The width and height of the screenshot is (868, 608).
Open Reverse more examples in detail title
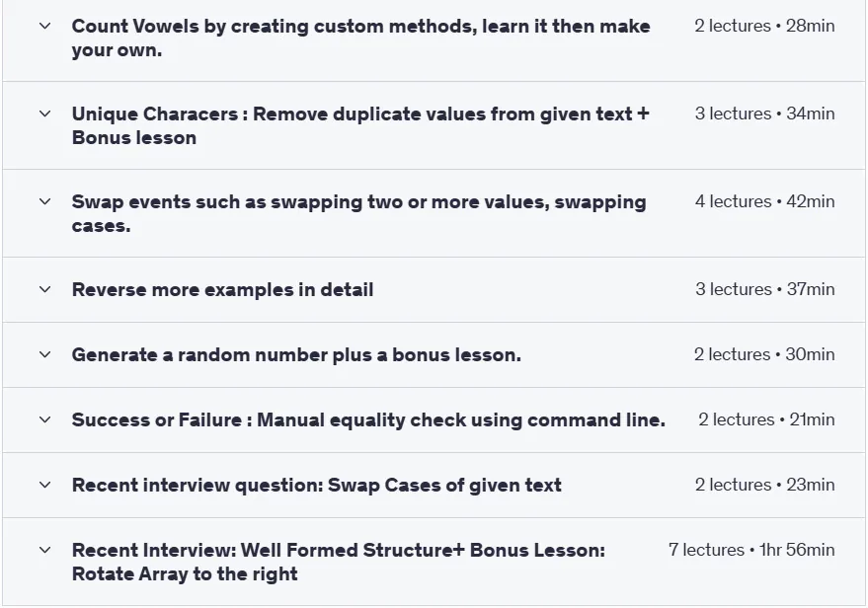tap(222, 290)
